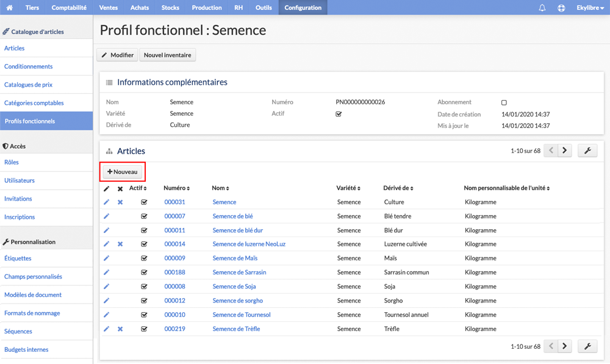Sort articles by Variété column

(x=348, y=188)
